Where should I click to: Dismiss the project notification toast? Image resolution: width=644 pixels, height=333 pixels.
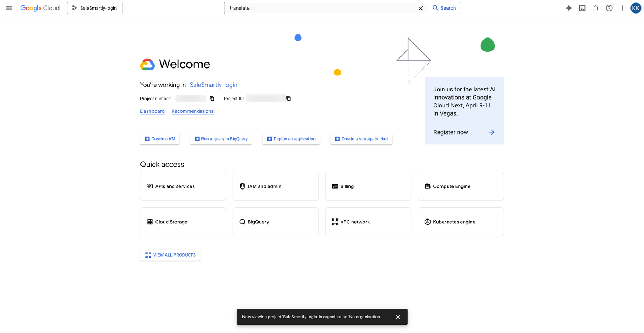[398, 317]
